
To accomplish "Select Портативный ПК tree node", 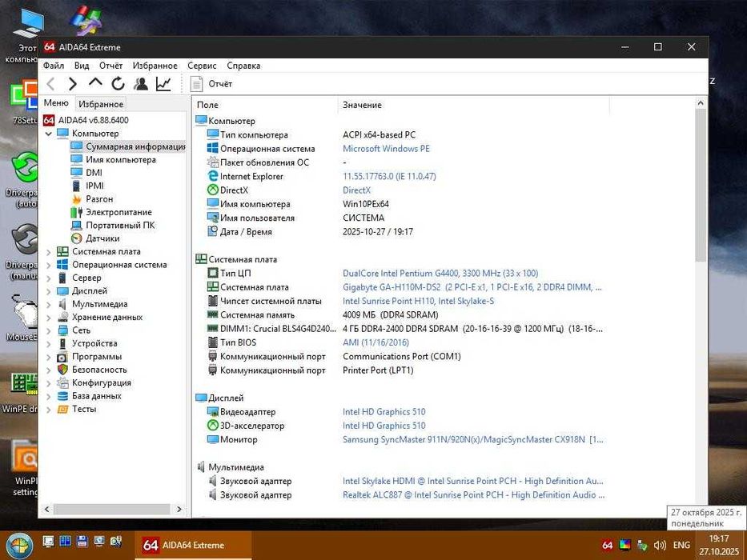I will [120, 226].
